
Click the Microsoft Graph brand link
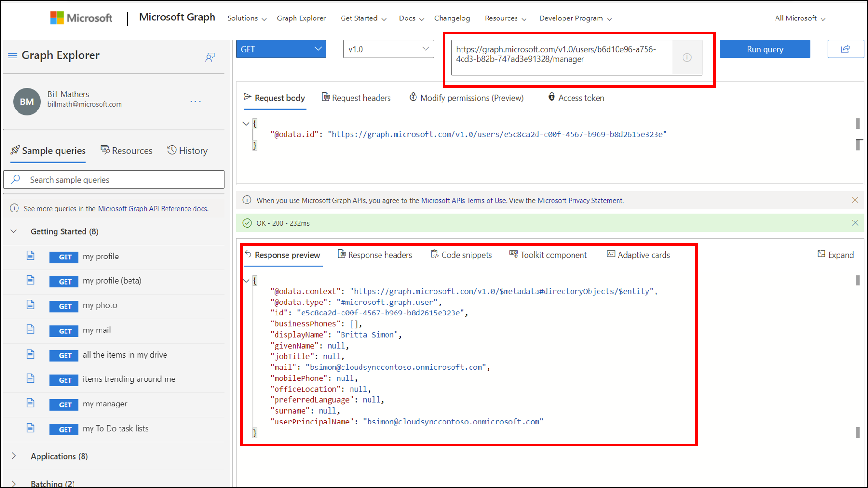pos(177,18)
